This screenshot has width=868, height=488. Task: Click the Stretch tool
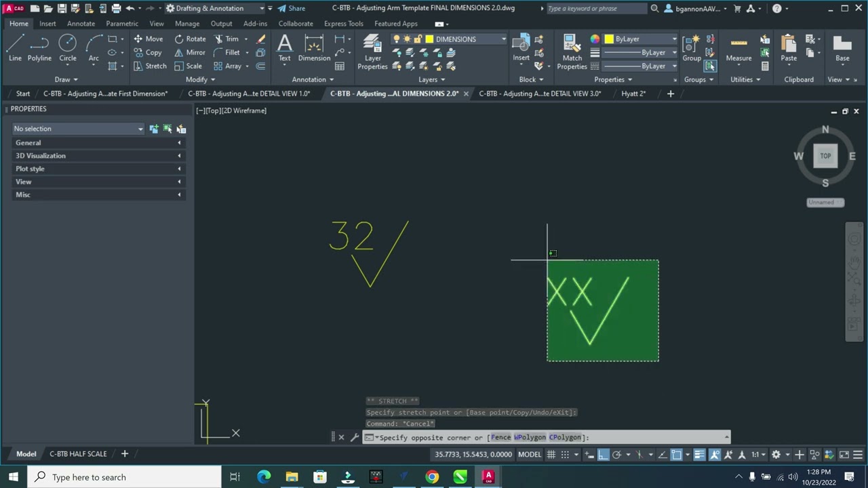click(x=149, y=66)
